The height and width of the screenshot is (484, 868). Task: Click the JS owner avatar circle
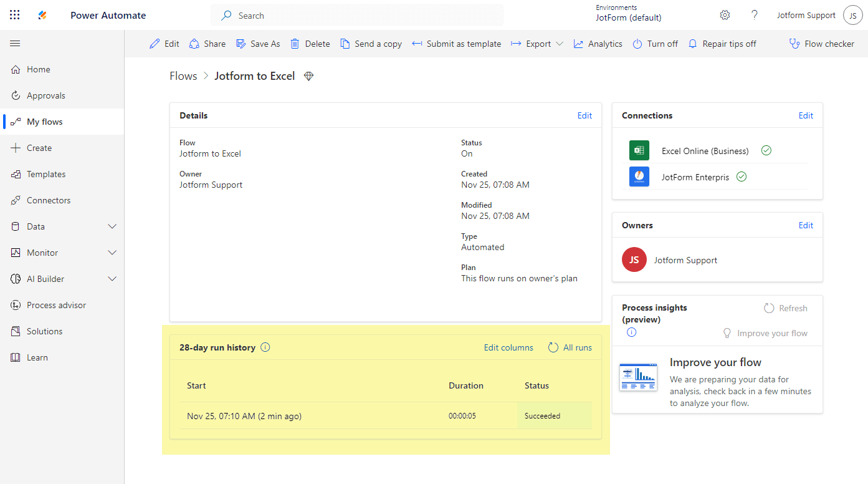coord(634,260)
